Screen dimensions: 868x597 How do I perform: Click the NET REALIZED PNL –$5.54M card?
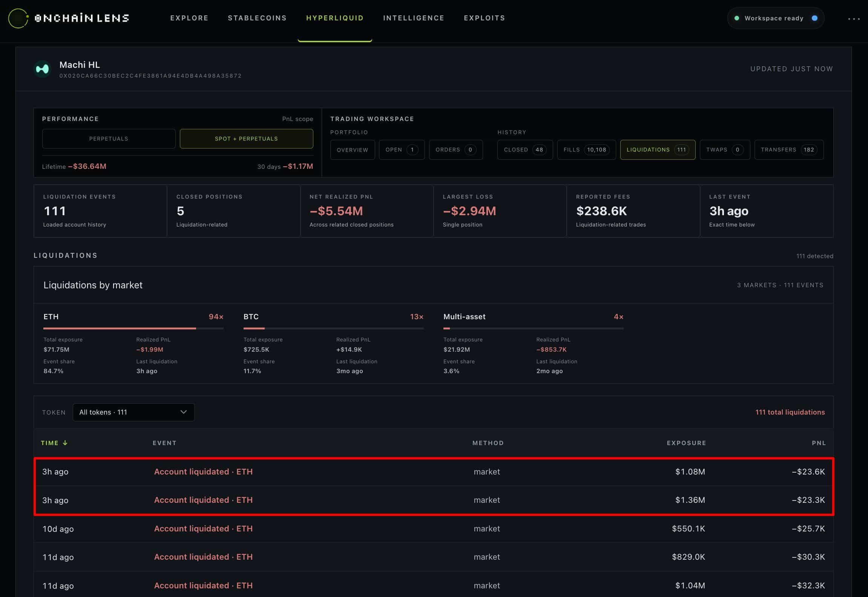367,211
